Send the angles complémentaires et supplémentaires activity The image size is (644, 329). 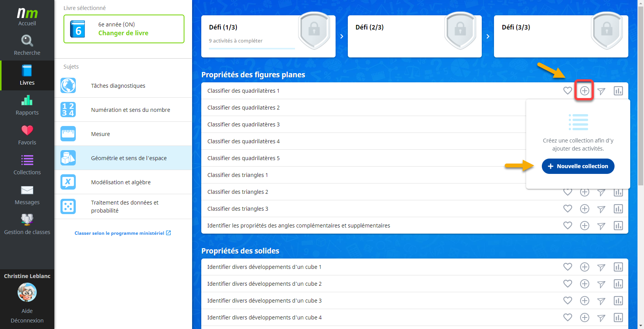601,226
